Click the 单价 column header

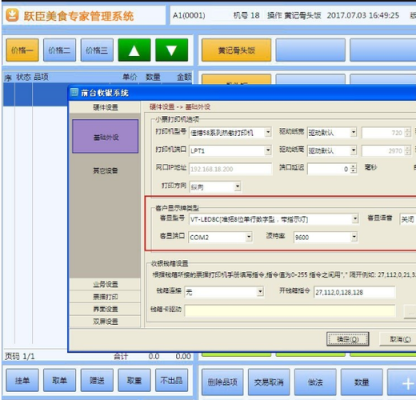click(130, 77)
